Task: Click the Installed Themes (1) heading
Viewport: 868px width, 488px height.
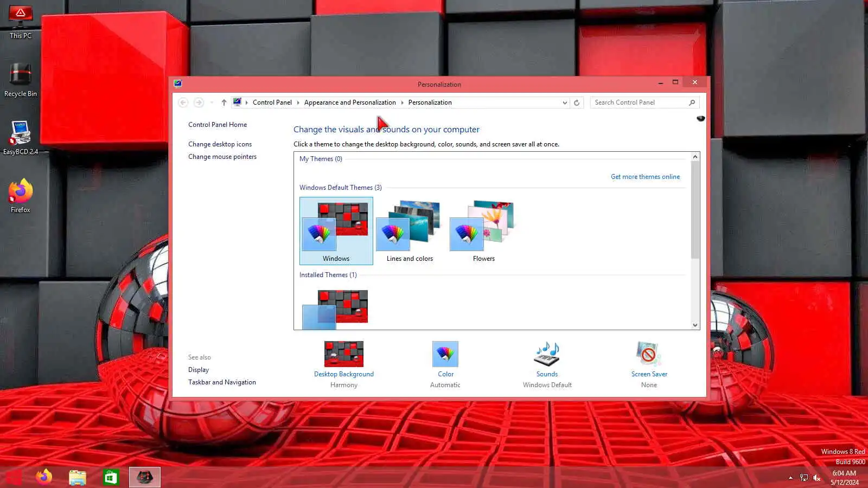Action: point(328,275)
